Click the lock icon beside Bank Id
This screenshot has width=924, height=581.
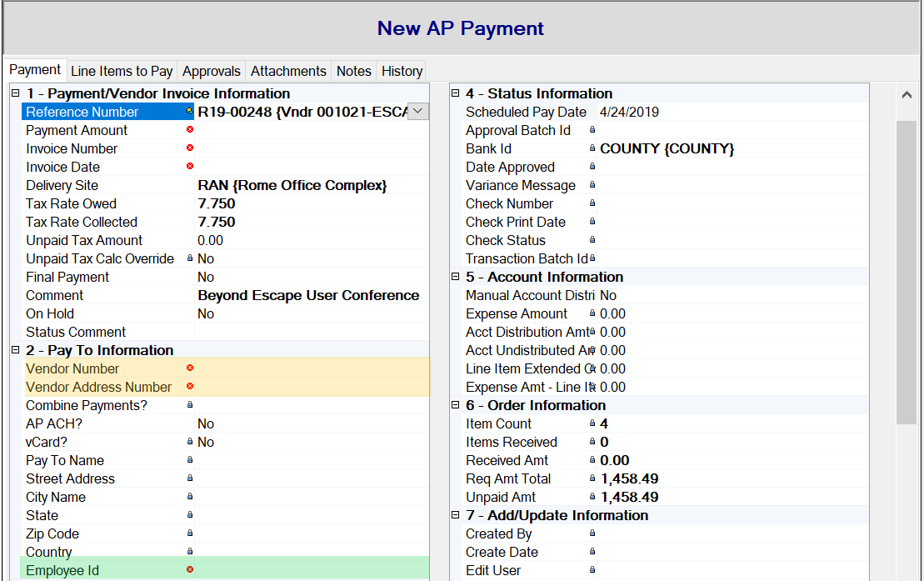[x=592, y=148]
